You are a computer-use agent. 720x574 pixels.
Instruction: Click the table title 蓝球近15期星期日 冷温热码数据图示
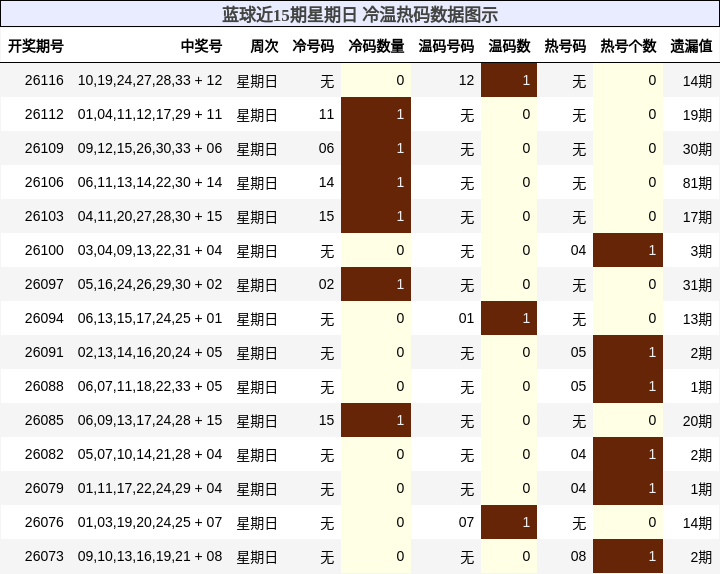click(360, 14)
